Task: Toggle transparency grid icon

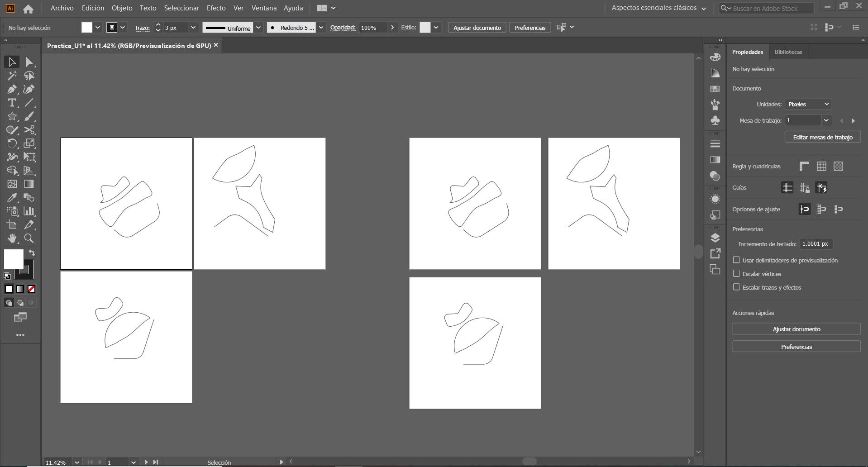Action: [x=838, y=167]
